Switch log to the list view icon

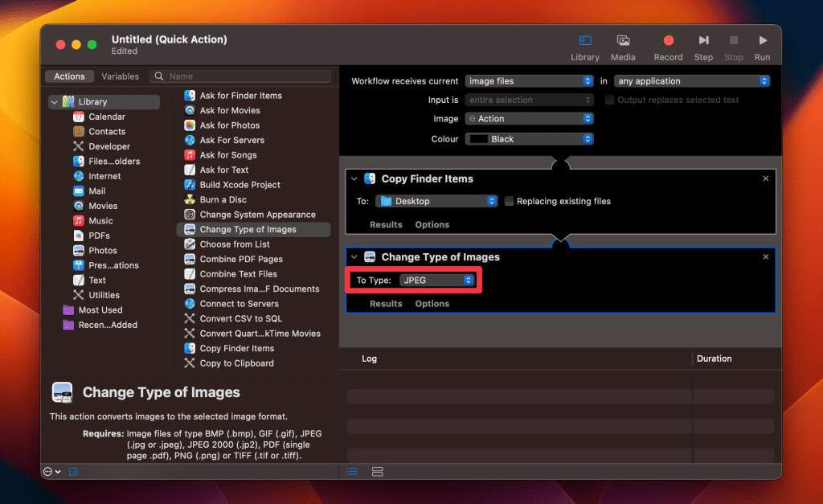pos(352,471)
